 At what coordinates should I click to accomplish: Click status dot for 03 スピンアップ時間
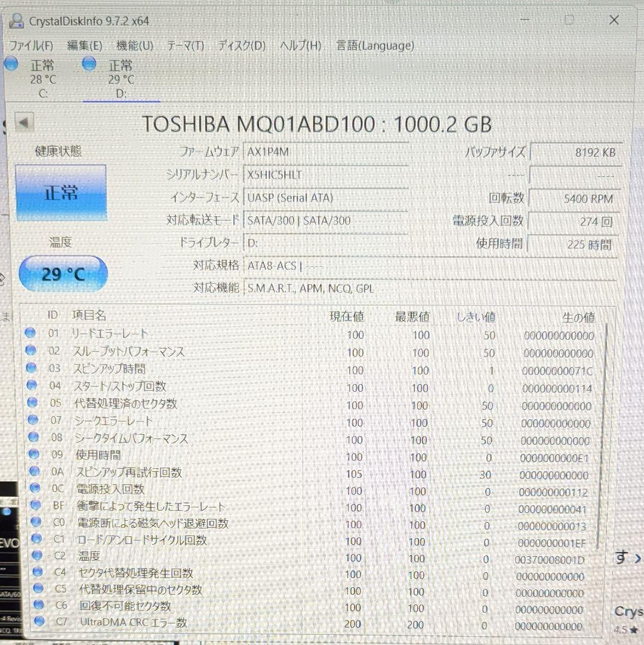pos(31,367)
